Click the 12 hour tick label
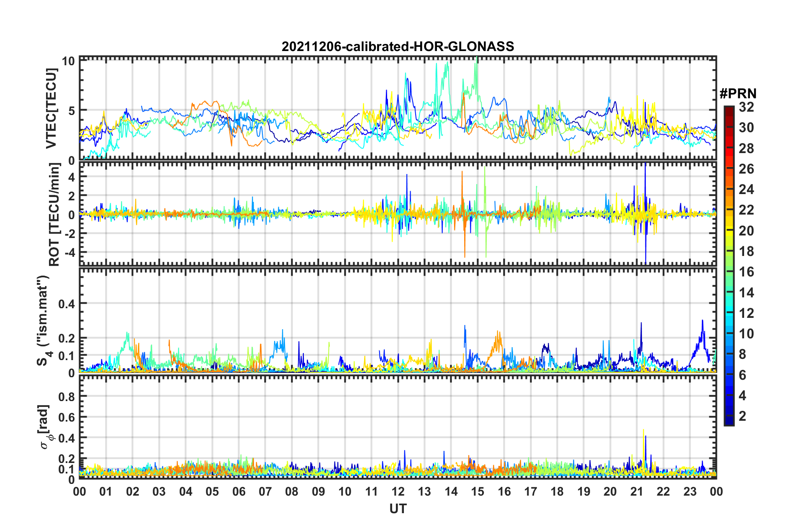 pos(398,491)
